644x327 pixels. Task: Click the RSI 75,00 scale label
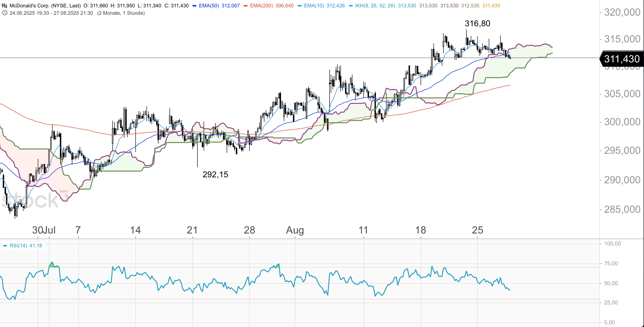click(x=611, y=263)
